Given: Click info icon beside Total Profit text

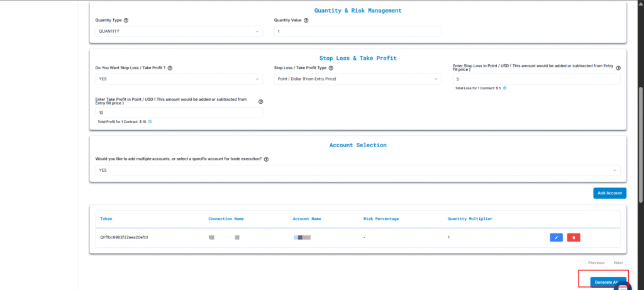Looking at the screenshot, I should click(x=150, y=121).
